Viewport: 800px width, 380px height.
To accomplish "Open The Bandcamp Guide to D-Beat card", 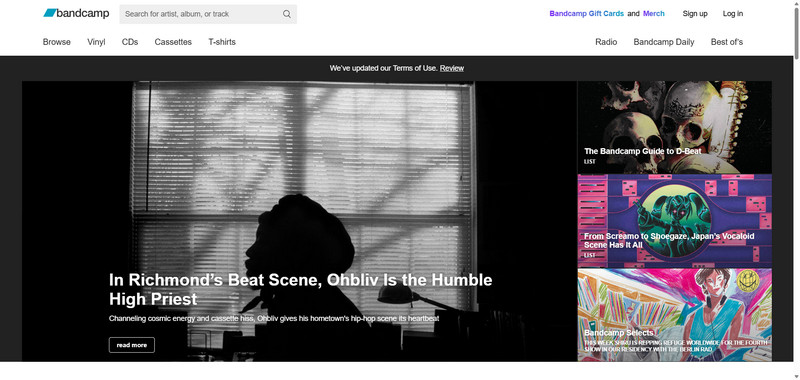I will 674,127.
